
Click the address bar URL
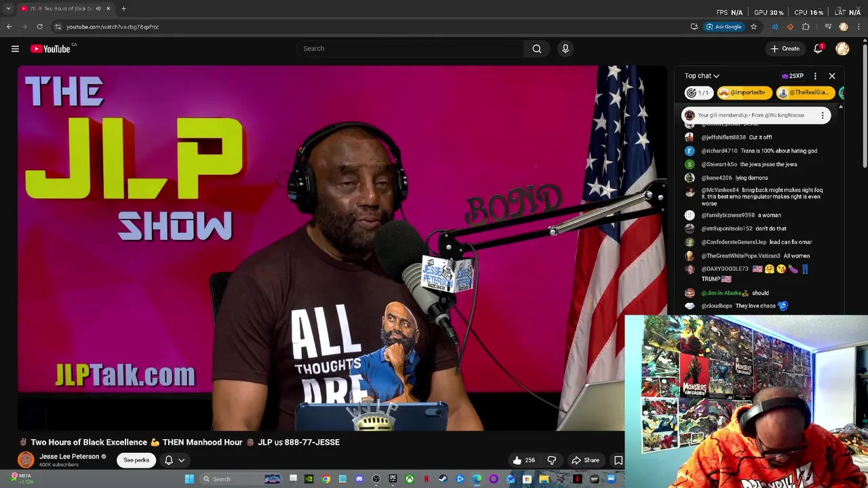coord(113,26)
